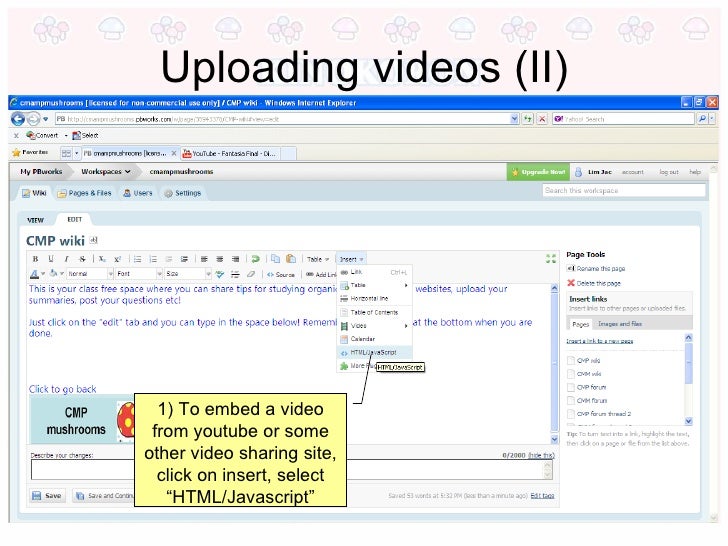Open the Size dropdown
The image size is (728, 546).
point(188,274)
